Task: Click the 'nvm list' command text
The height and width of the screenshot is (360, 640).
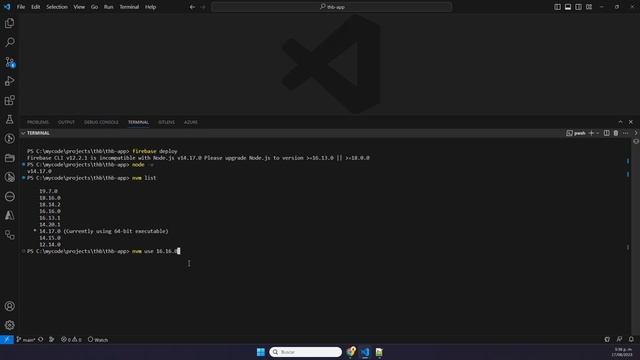Action: point(144,178)
